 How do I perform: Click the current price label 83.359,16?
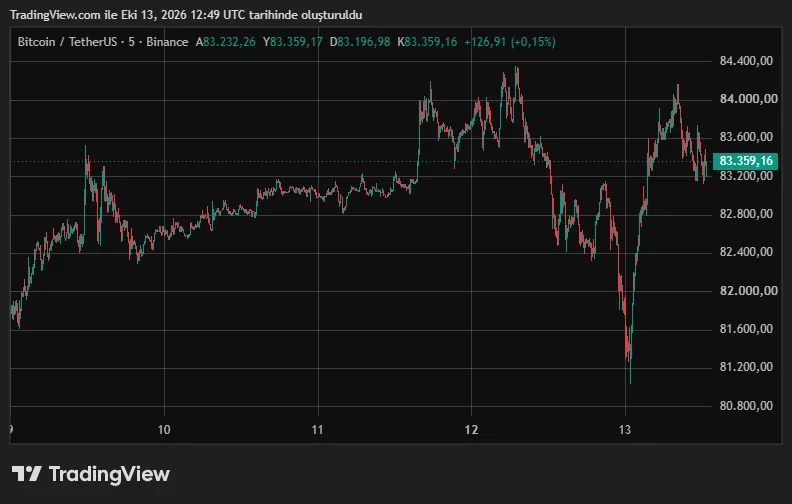click(x=746, y=161)
